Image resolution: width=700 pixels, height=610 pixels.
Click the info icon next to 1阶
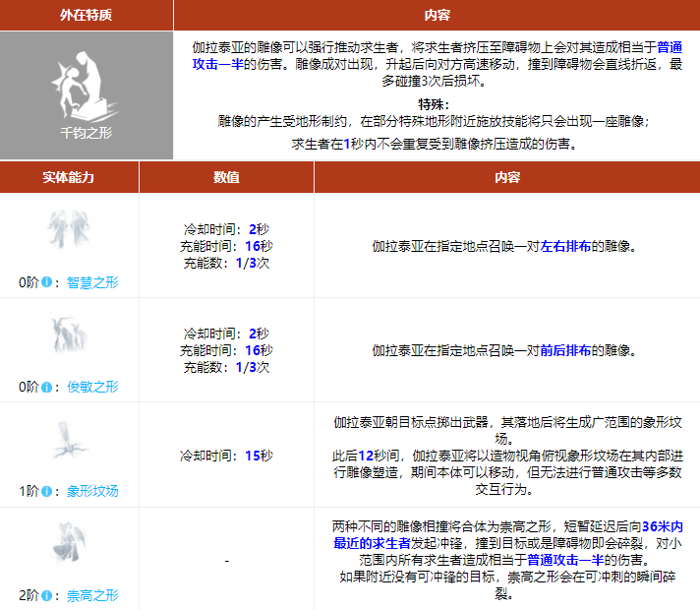point(46,492)
